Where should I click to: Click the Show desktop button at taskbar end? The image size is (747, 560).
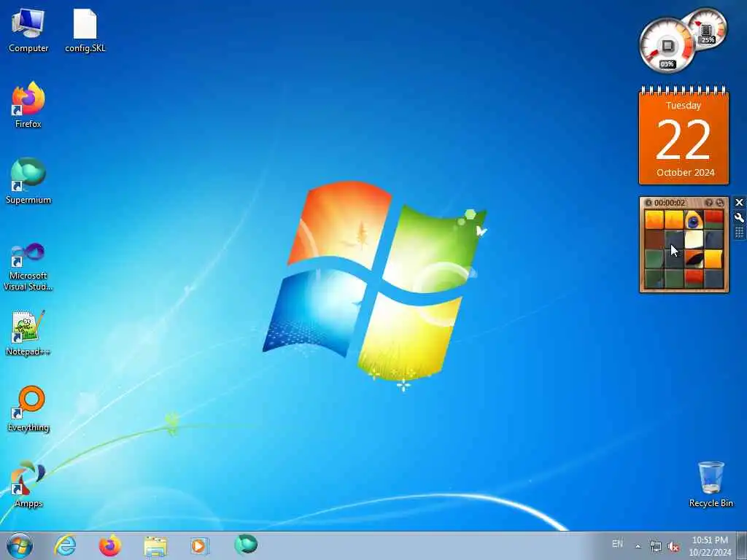[742, 545]
